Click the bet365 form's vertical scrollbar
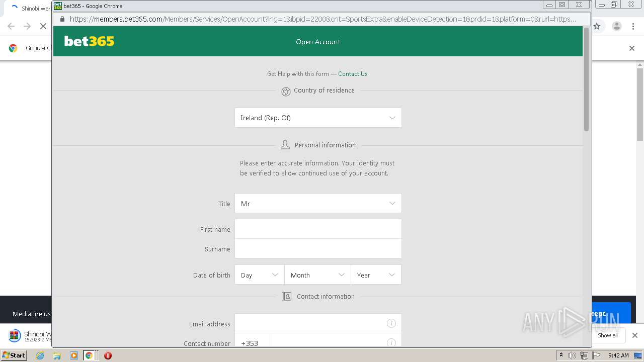Viewport: 644px width, 362px height. point(586,79)
